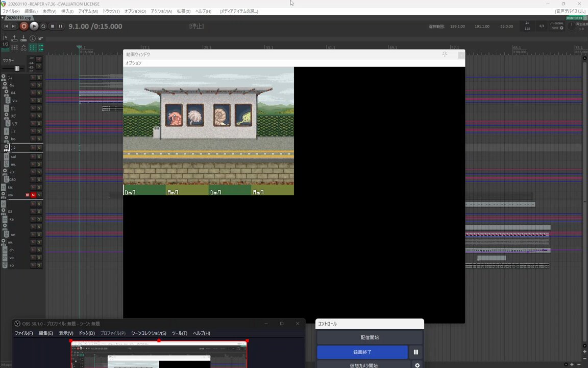Open the オプション menu in video window
The width and height of the screenshot is (588, 368).
tap(133, 63)
